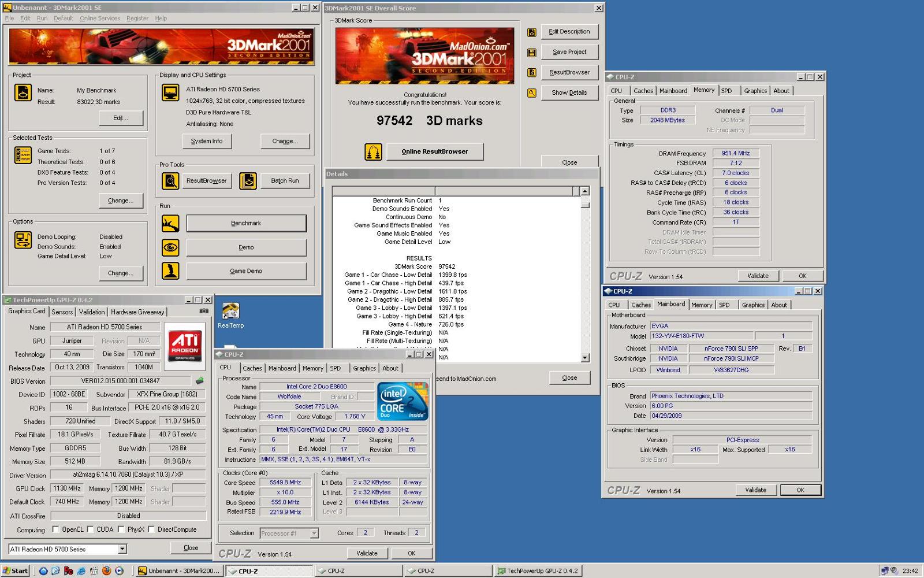The height and width of the screenshot is (578, 924).
Task: Click the monitor icon in Display and CPU Settings
Action: 170,92
